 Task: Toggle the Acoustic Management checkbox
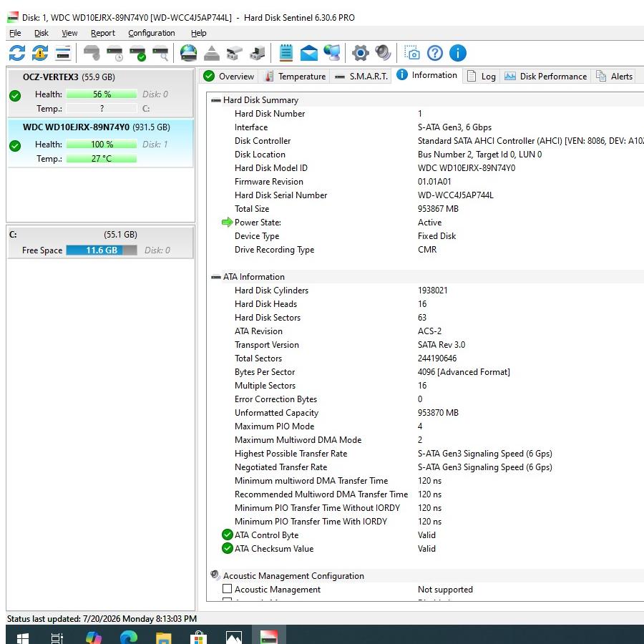pyautogui.click(x=227, y=589)
